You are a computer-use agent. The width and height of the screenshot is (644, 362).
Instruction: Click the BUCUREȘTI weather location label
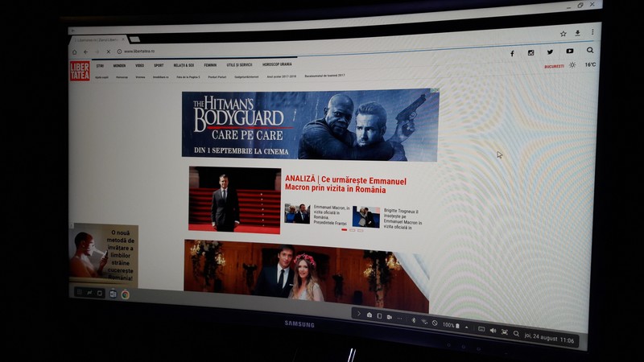[x=554, y=66]
